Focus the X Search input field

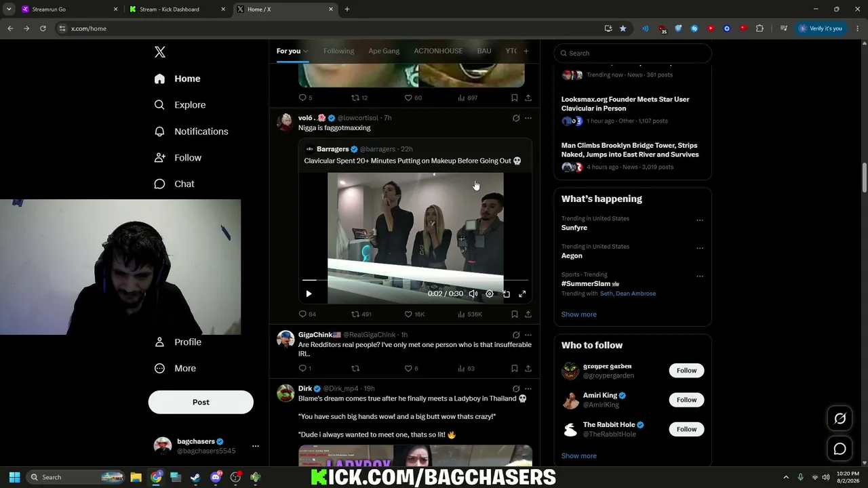[633, 53]
